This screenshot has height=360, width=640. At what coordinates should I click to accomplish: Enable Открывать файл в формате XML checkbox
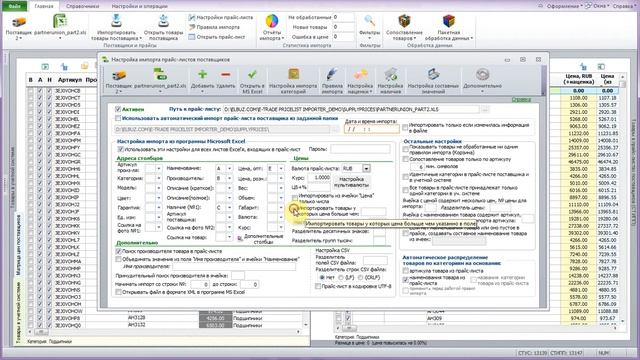pos(118,292)
